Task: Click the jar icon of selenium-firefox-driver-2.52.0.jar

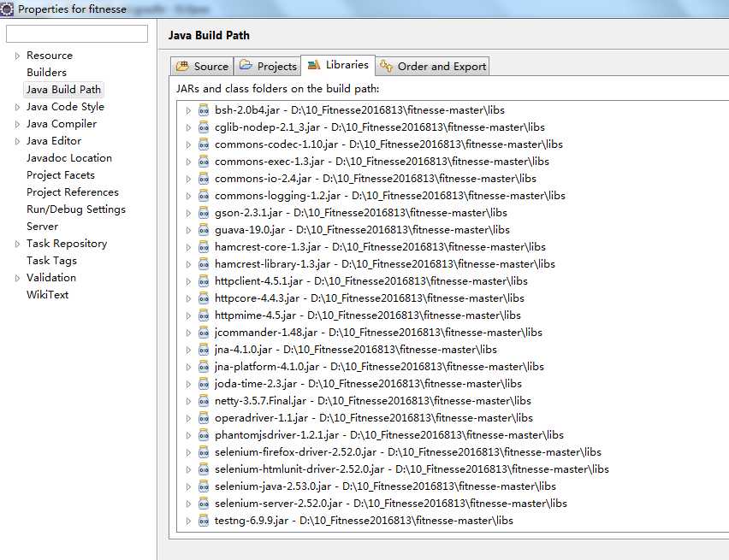Action: [x=204, y=452]
